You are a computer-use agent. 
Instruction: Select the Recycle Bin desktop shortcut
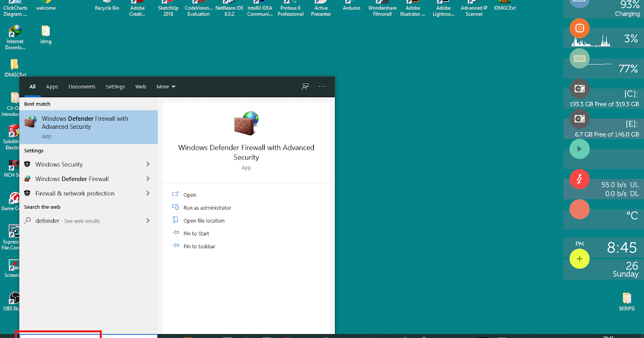coord(107,6)
